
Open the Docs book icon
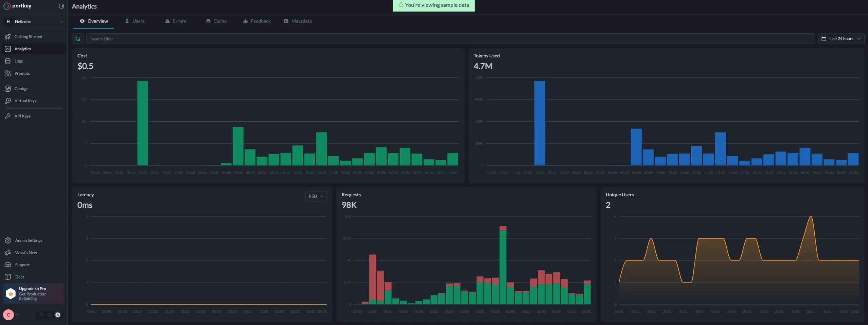point(8,277)
